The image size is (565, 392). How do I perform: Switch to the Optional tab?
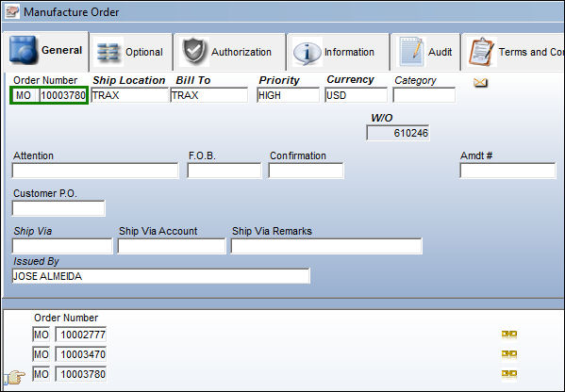131,53
